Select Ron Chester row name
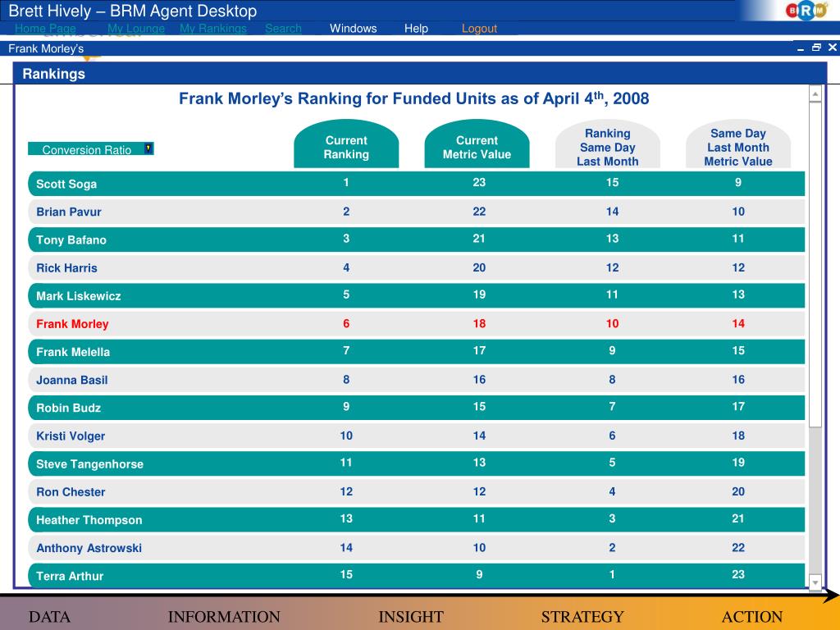 (71, 492)
